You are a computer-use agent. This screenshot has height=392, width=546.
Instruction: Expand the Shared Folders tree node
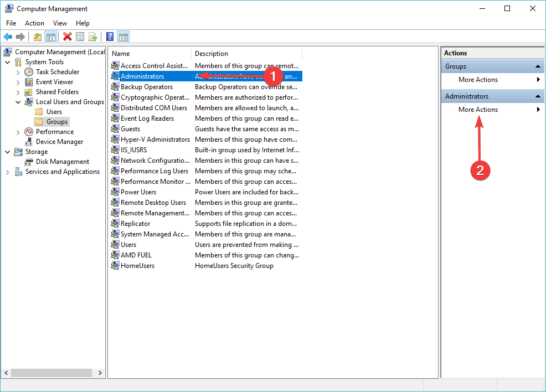(x=18, y=92)
